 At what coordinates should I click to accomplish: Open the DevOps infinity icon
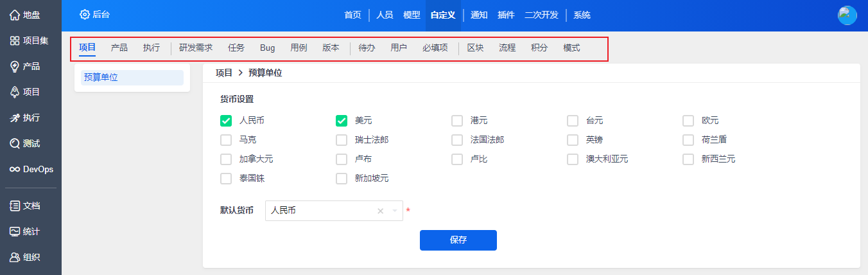point(14,169)
